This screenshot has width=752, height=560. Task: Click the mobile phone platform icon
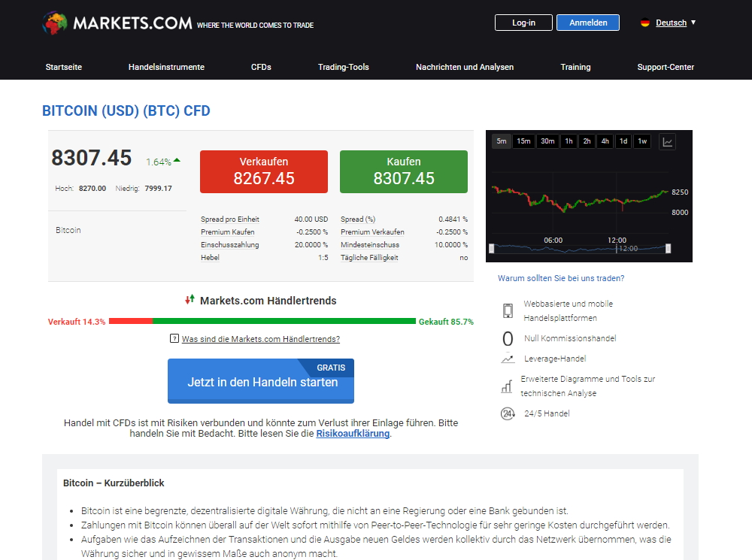click(508, 310)
